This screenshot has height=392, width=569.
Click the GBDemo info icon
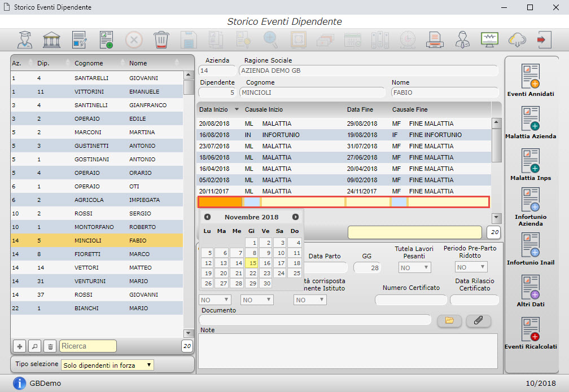[19, 383]
